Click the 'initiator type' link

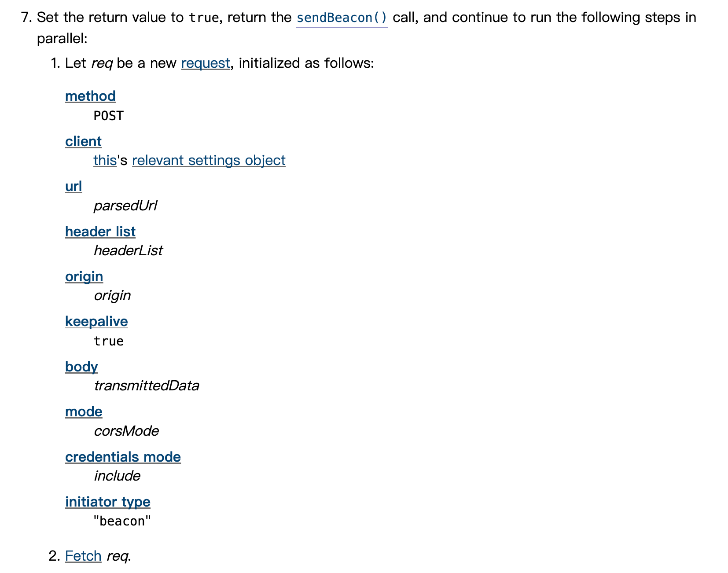pyautogui.click(x=108, y=502)
